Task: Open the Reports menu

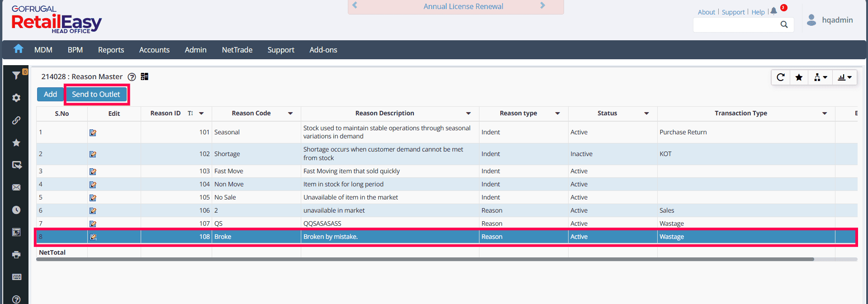Action: 111,50
